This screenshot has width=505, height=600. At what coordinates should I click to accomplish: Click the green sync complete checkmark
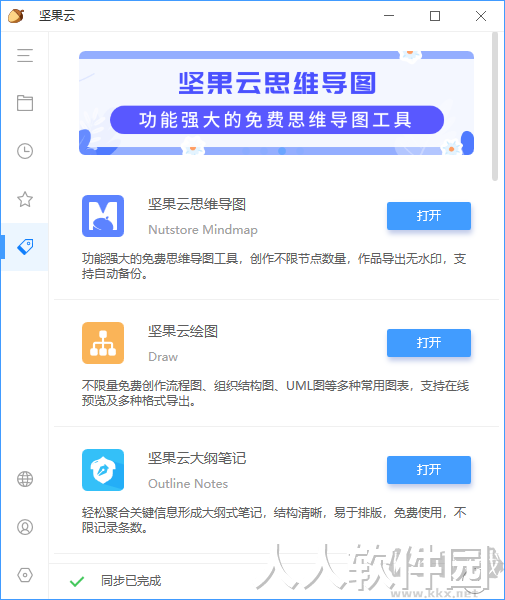point(77,582)
